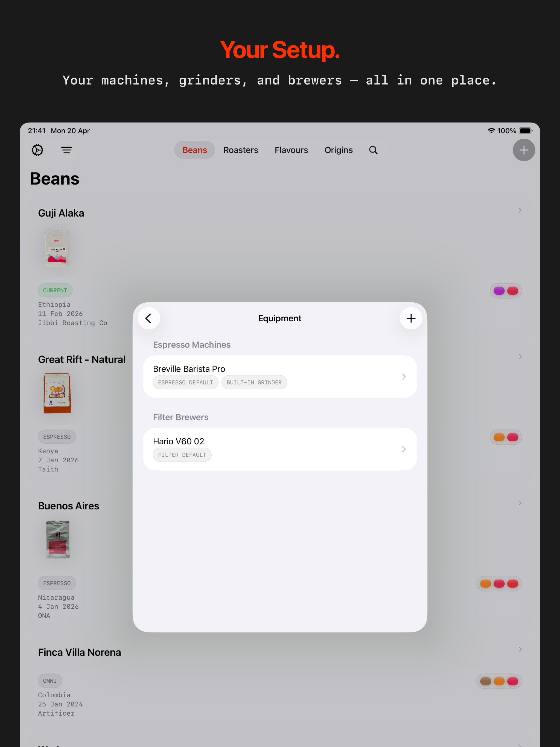
Task: Tap the Buenos Aires bag thumbnail
Action: pos(58,539)
